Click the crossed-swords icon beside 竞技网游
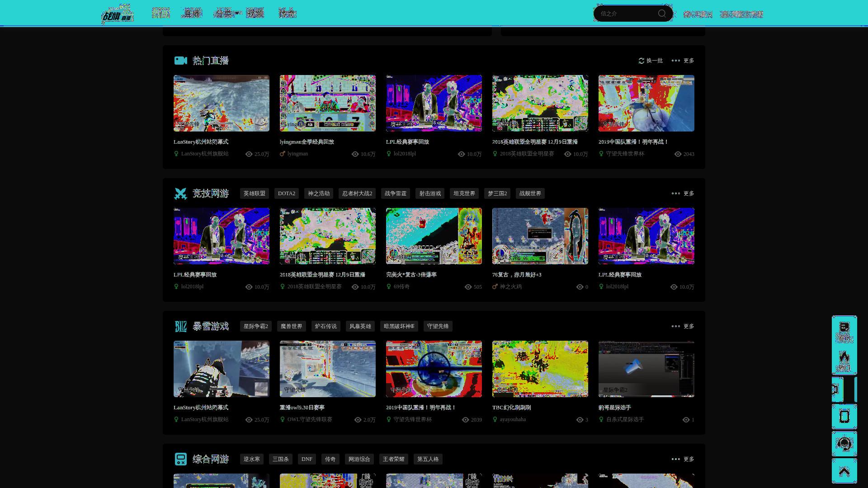Viewport: 868px width, 488px height. tap(180, 193)
